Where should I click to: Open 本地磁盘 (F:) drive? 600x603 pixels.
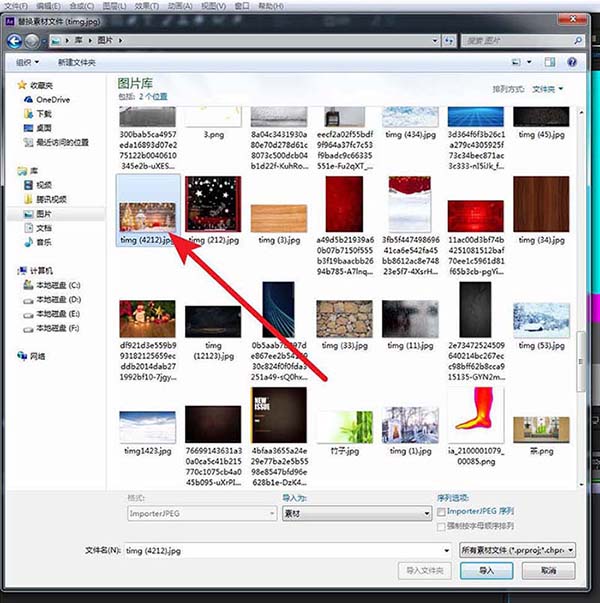[x=52, y=328]
